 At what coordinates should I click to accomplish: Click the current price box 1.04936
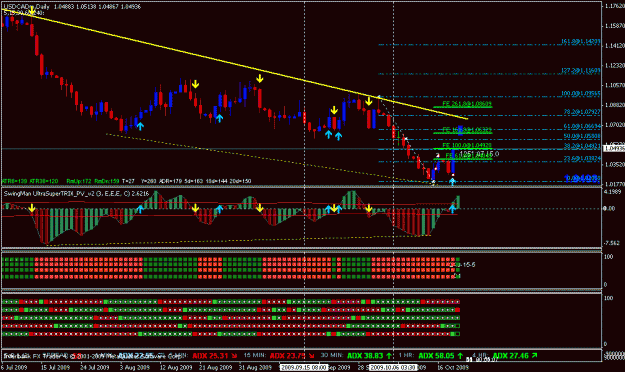click(614, 148)
